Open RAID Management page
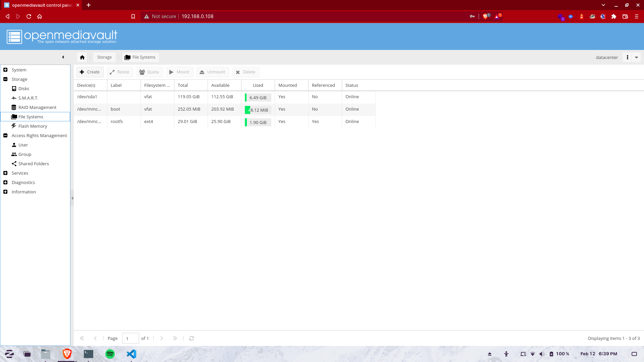Image resolution: width=644 pixels, height=362 pixels. pos(37,107)
